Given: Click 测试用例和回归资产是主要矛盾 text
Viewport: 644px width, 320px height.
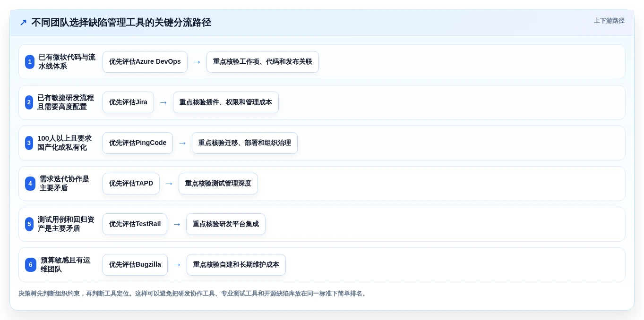Looking at the screenshot, I should [x=66, y=224].
